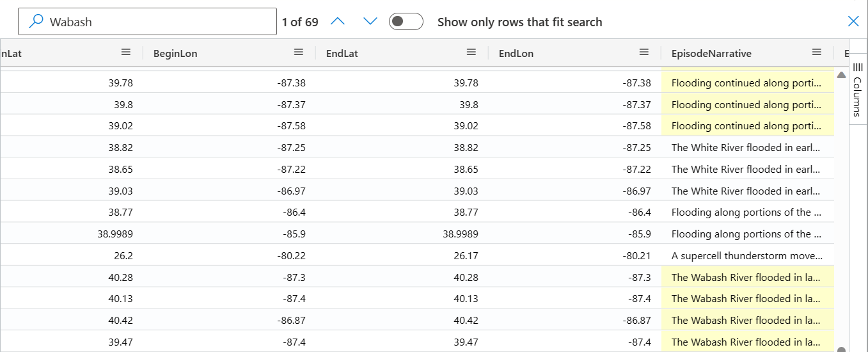868x352 pixels.
Task: Open EndLon column menu icon
Action: click(644, 52)
